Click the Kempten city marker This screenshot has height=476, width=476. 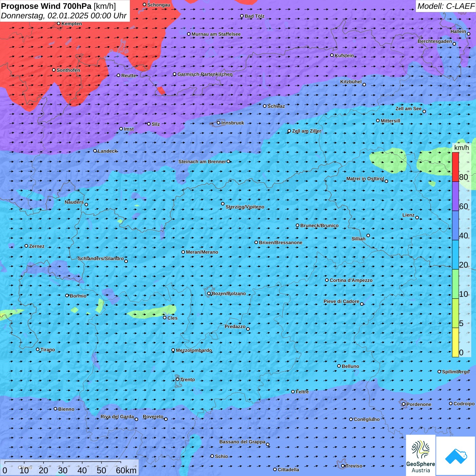click(59, 23)
